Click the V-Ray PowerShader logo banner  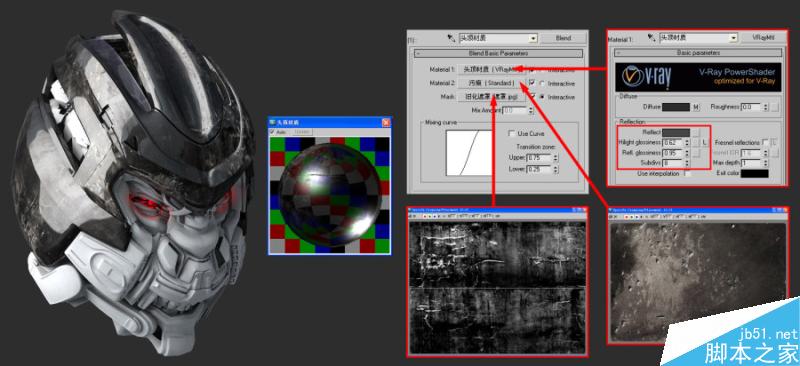[698, 77]
